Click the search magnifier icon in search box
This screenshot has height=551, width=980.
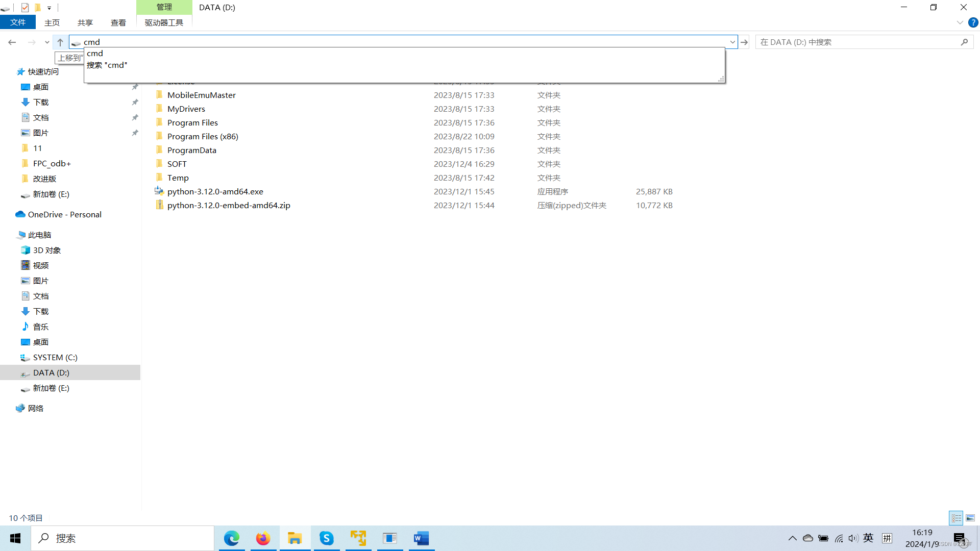tap(964, 42)
